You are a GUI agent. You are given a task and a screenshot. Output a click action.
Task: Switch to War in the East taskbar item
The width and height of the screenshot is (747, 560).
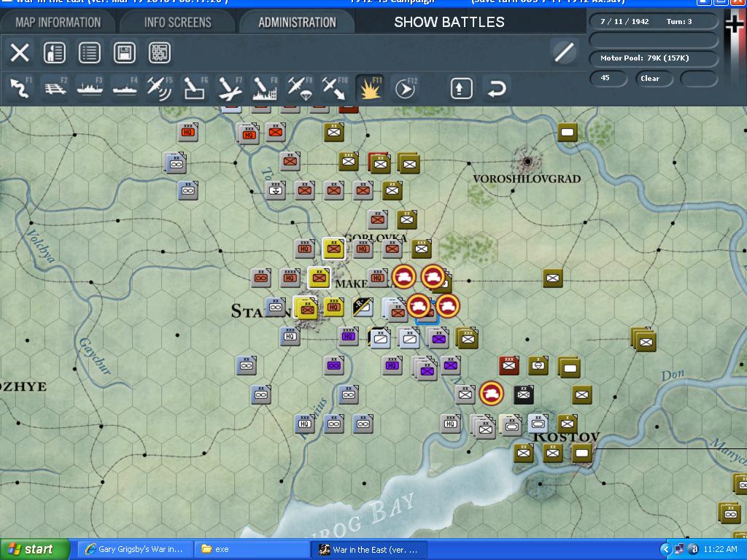[368, 550]
